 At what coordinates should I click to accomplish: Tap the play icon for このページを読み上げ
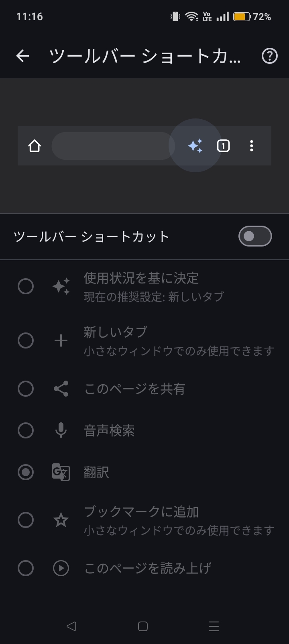pyautogui.click(x=61, y=568)
